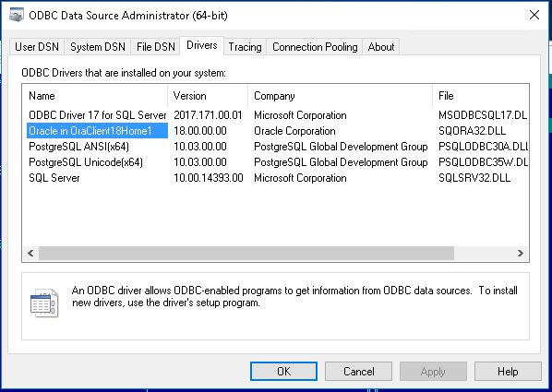
Task: Go to the File DSN tab
Action: (x=156, y=47)
